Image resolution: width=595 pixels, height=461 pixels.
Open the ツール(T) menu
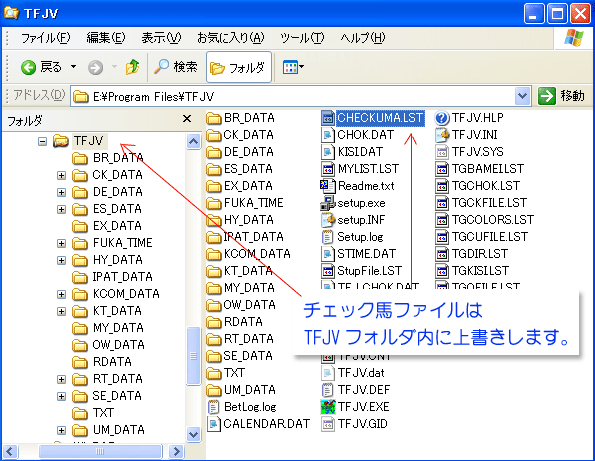[302, 38]
